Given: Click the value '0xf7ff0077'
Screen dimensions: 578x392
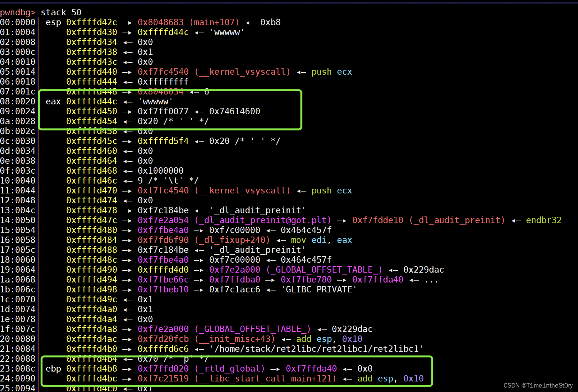Looking at the screenshot, I should click(163, 111).
